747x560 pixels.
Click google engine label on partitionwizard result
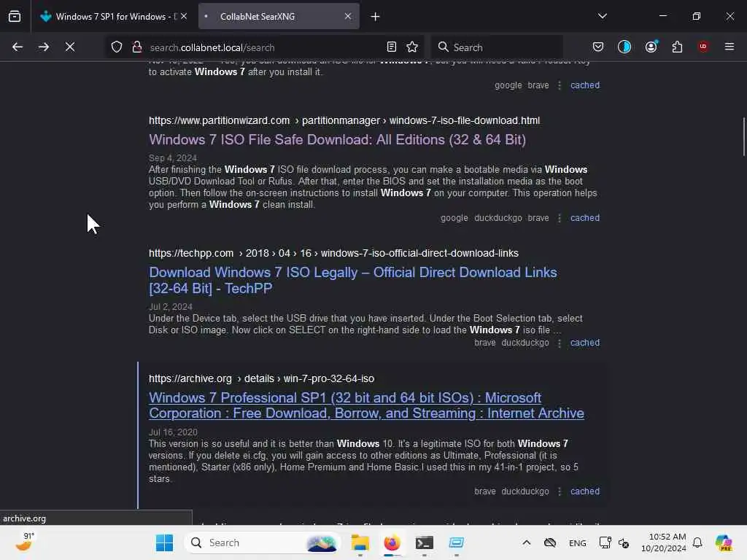click(x=454, y=217)
